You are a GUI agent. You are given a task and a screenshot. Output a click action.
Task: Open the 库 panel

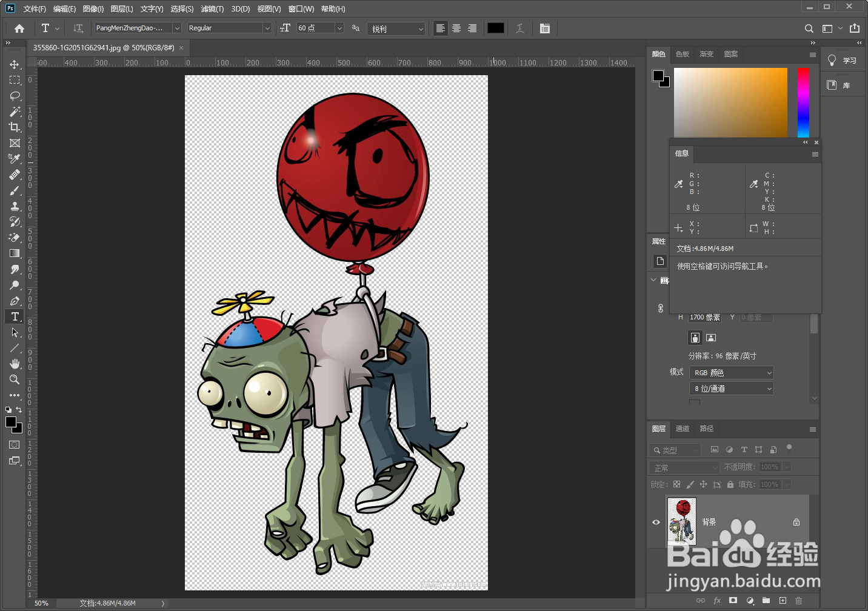843,85
